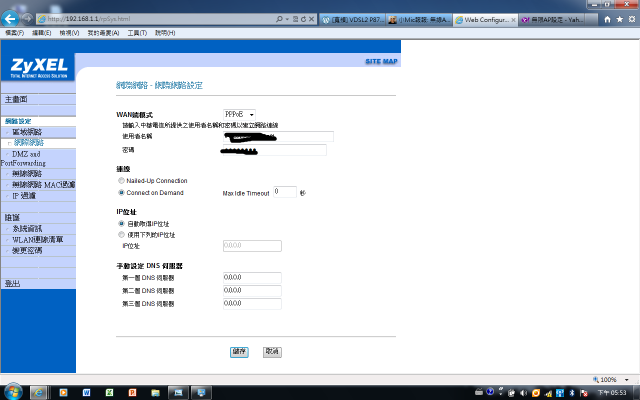
Task: Open the browser Home icon
Action: 607,19
